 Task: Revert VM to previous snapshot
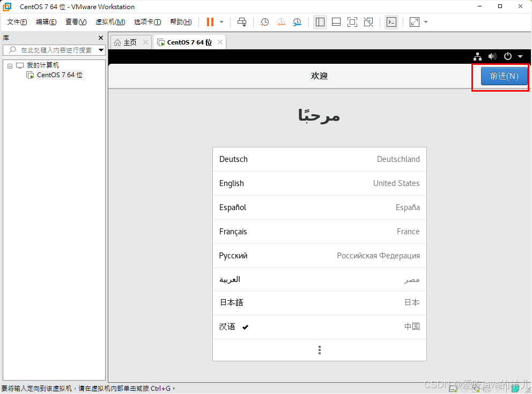pyautogui.click(x=281, y=22)
